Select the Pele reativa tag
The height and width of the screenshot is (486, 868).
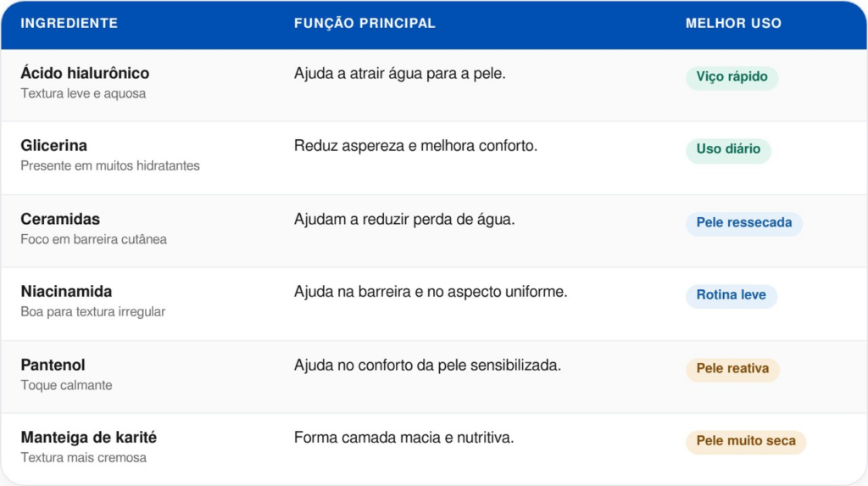[x=732, y=368]
